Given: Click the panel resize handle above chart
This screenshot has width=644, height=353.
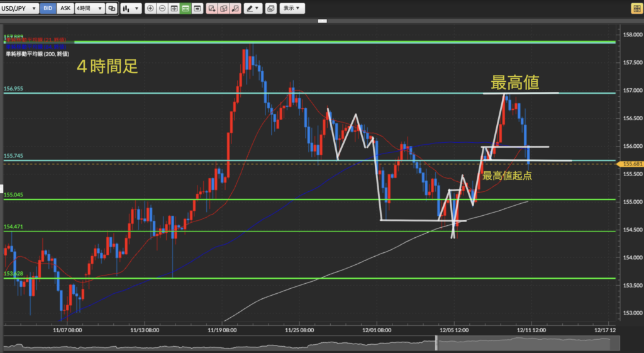Looking at the screenshot, I should (x=322, y=21).
